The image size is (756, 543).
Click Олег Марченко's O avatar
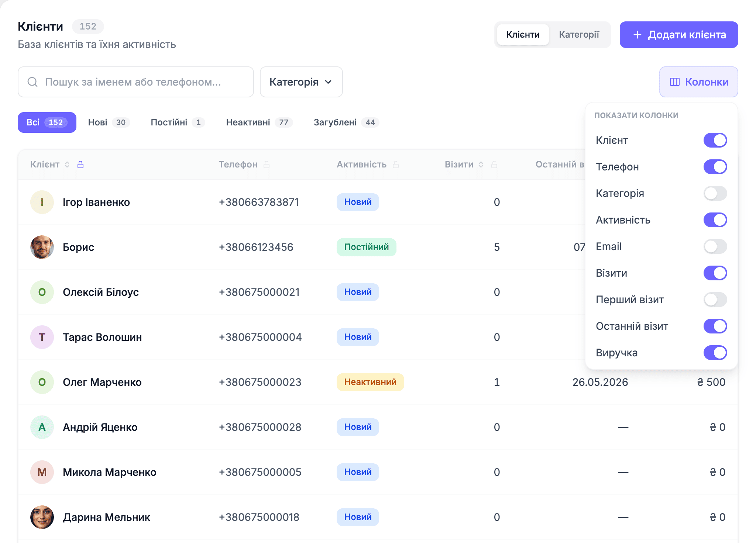pos(42,382)
